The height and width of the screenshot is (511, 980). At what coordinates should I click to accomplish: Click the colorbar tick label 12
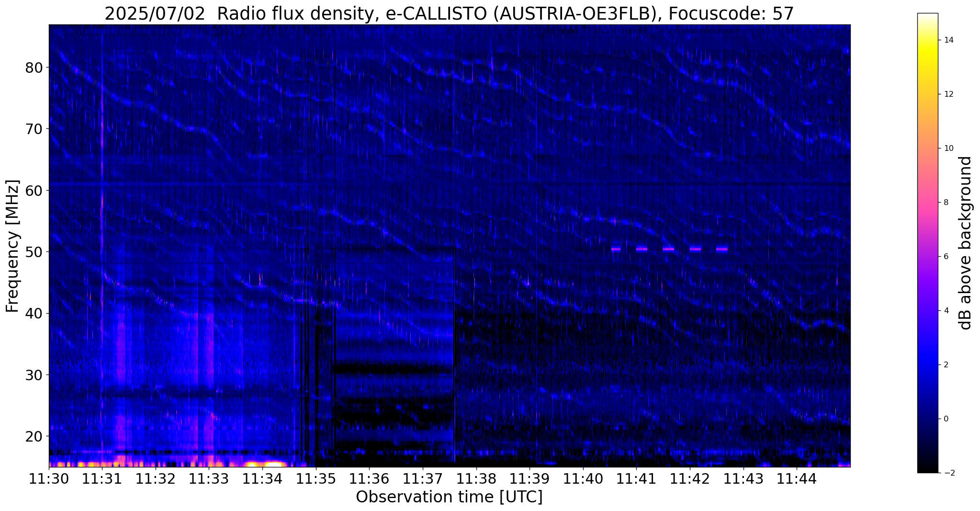pos(948,94)
